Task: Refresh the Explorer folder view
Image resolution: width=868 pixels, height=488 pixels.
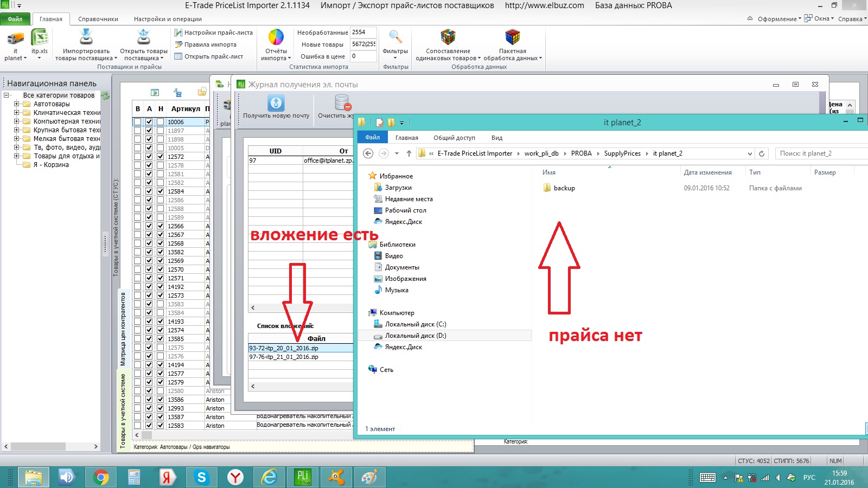Action: (x=762, y=153)
